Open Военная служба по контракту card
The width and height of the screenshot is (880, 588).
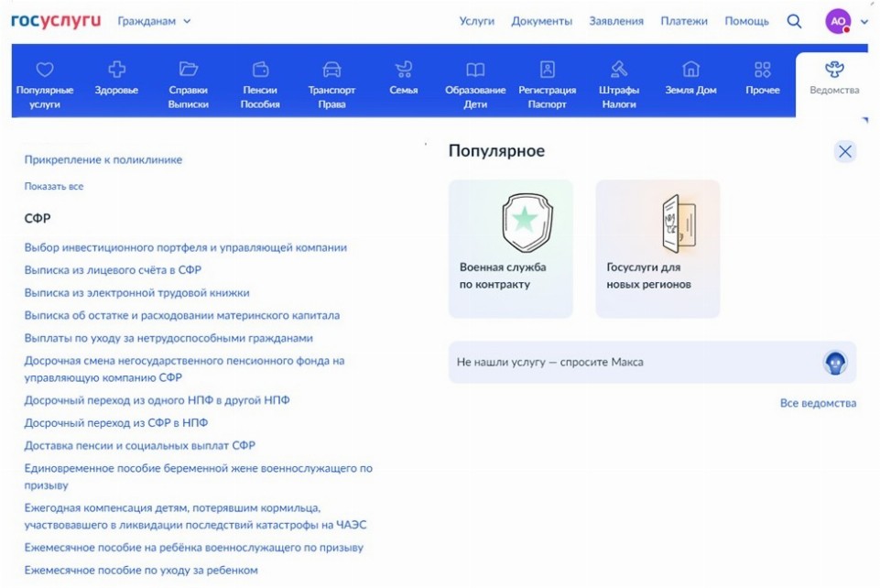tap(510, 248)
